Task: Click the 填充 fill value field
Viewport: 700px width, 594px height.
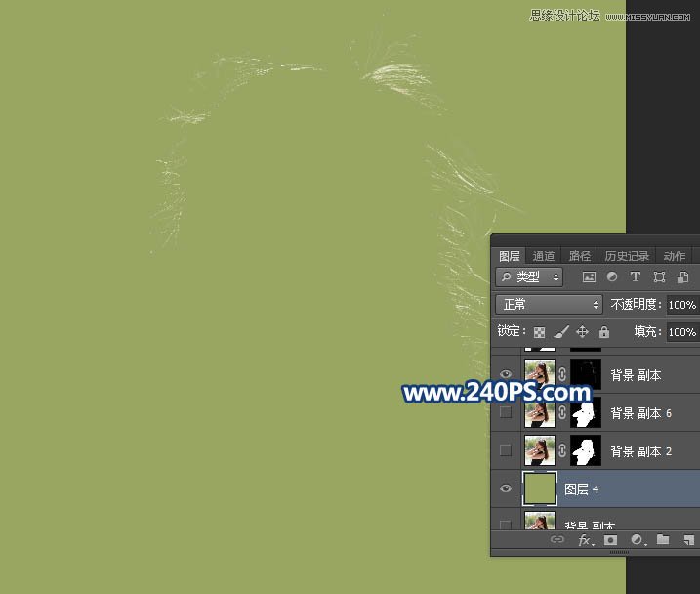Action: [682, 332]
